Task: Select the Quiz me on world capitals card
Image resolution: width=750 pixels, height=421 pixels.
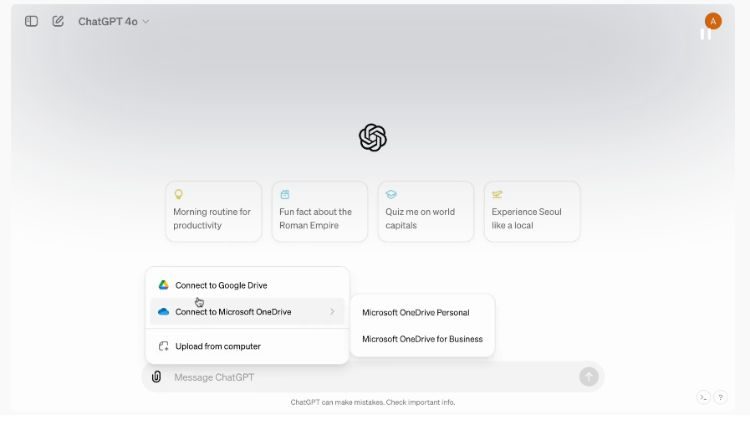Action: pyautogui.click(x=426, y=211)
